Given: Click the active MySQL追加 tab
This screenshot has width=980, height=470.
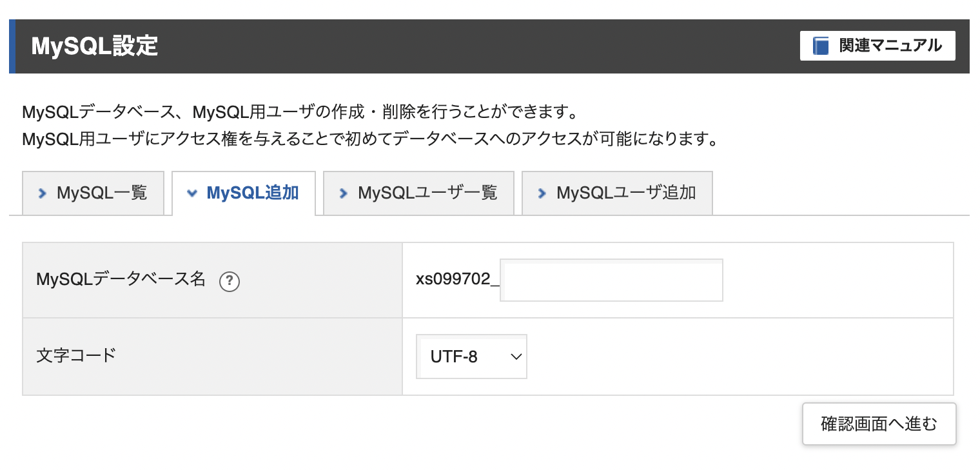Looking at the screenshot, I should [244, 193].
